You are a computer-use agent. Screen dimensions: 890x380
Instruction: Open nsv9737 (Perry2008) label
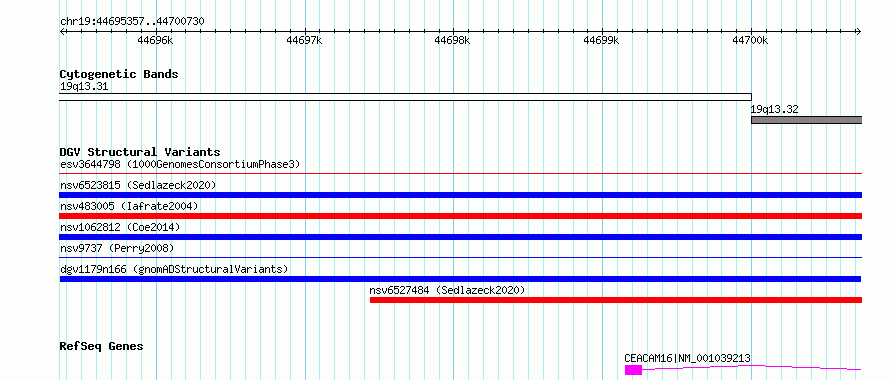click(x=117, y=248)
